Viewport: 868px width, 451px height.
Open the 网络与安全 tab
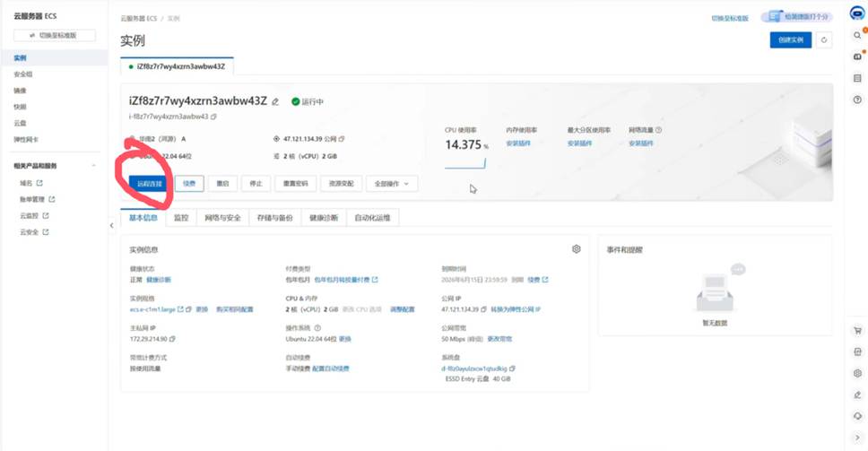tap(222, 218)
